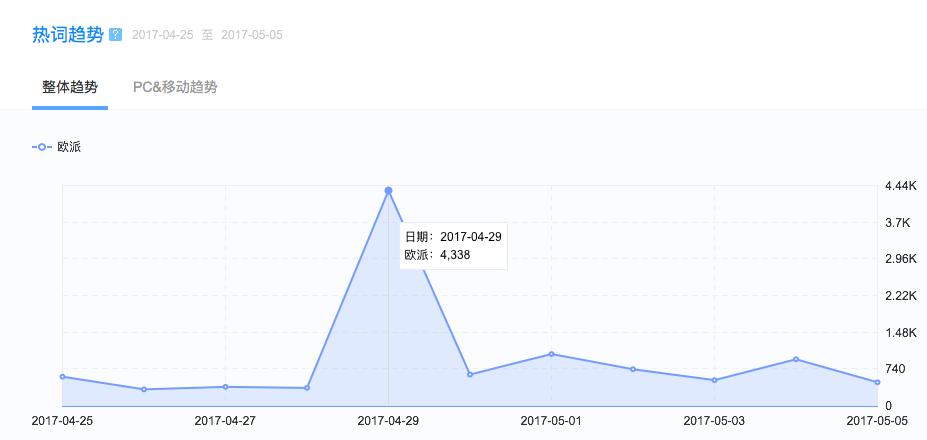Click the 2017-05-01 x-axis date label
927x440 pixels.
(551, 421)
